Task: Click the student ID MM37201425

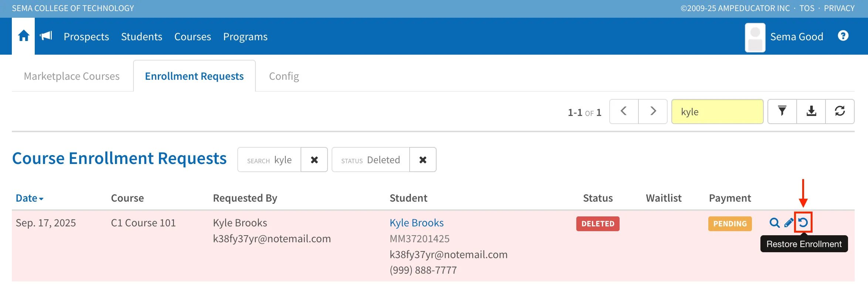Action: tap(420, 239)
